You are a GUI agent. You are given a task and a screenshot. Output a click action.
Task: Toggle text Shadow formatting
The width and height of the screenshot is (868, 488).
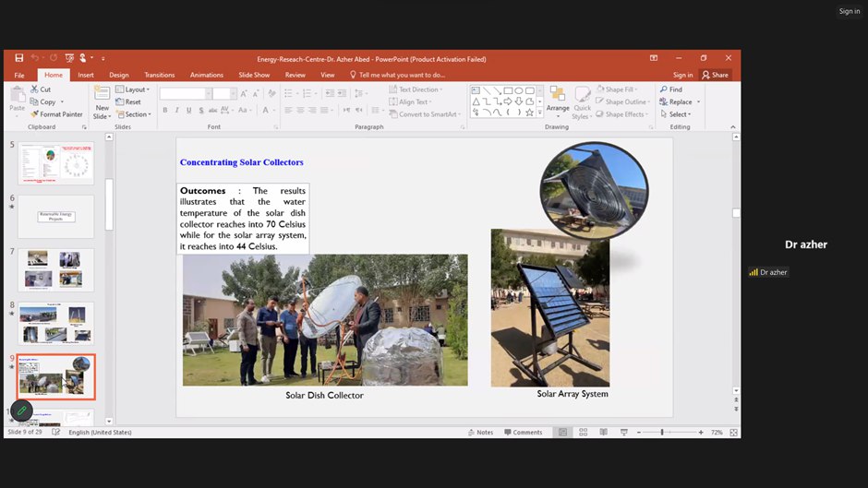click(201, 110)
